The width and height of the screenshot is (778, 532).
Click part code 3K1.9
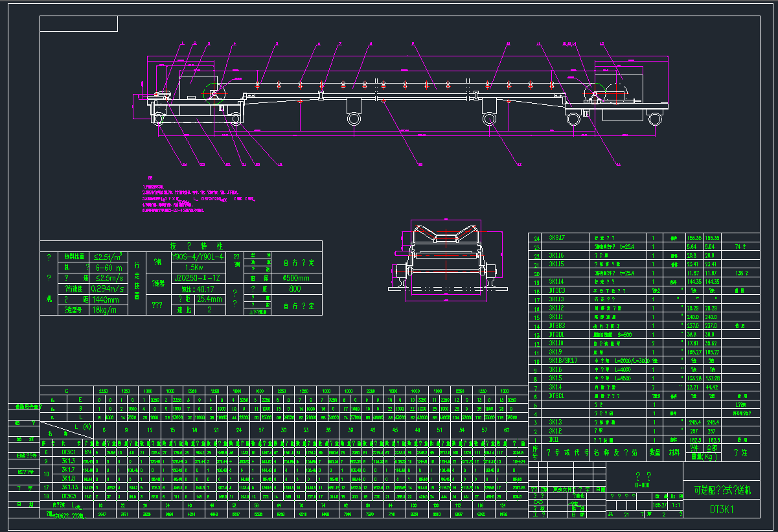coord(555,352)
